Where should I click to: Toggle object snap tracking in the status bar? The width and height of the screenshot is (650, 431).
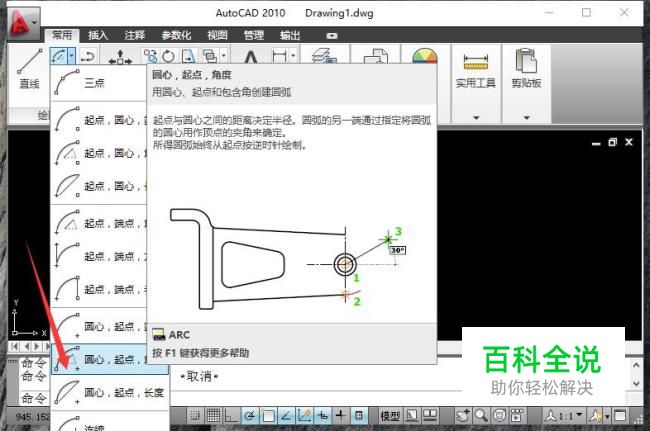[x=286, y=416]
